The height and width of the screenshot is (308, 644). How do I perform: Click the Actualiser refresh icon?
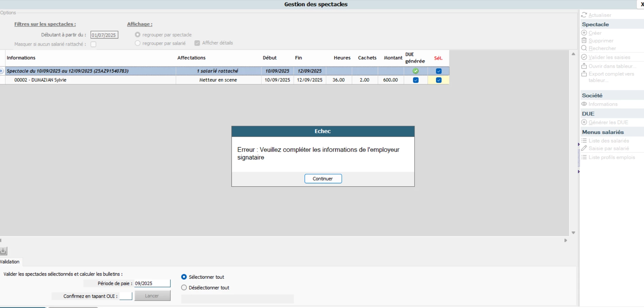[x=584, y=15]
